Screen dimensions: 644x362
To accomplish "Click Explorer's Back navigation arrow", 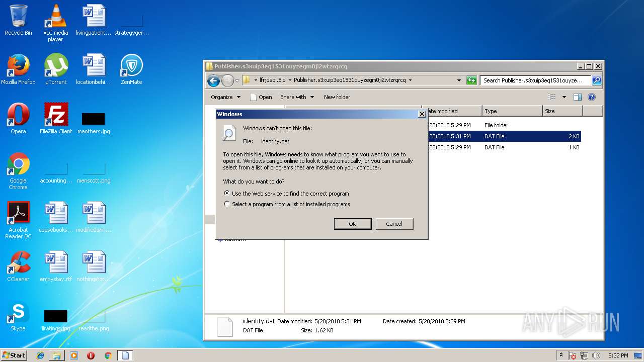I will (x=213, y=80).
